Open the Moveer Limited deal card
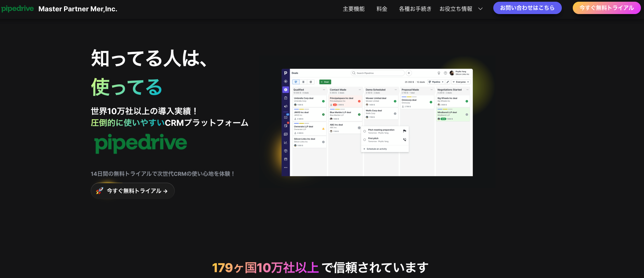This screenshot has height=278, width=644. tap(381, 101)
